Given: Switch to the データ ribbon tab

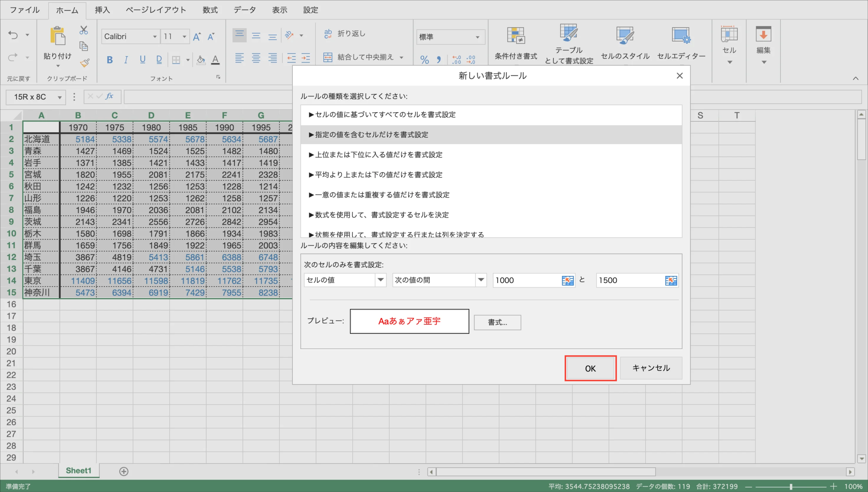Looking at the screenshot, I should 244,10.
